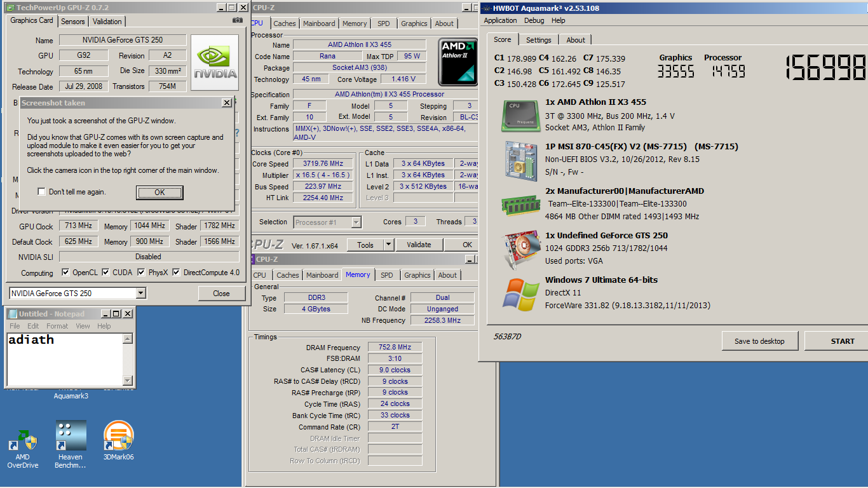Click the RAM memory stick icon in Aquamark
Viewport: 868px width, 488px height.
pos(522,204)
